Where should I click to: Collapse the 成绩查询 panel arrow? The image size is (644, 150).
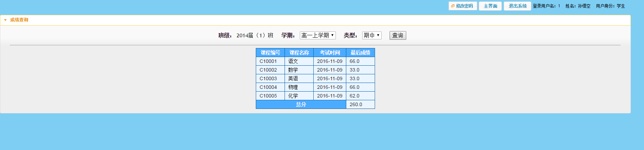[5, 20]
